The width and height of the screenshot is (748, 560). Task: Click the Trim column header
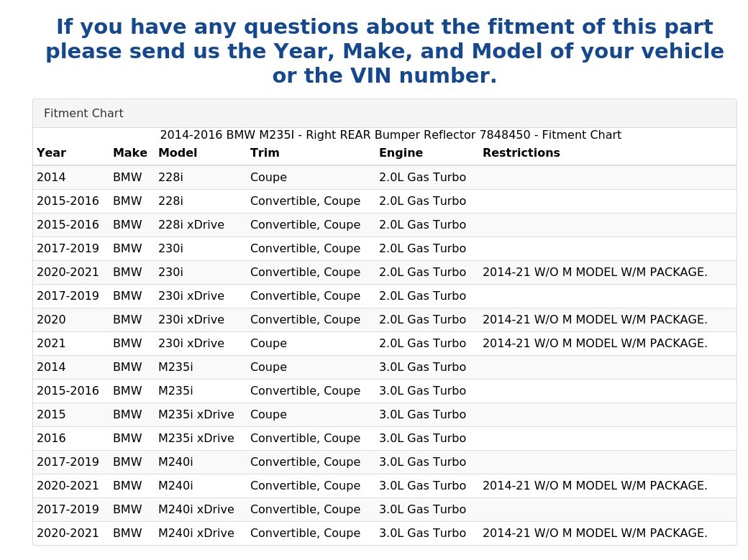(265, 153)
